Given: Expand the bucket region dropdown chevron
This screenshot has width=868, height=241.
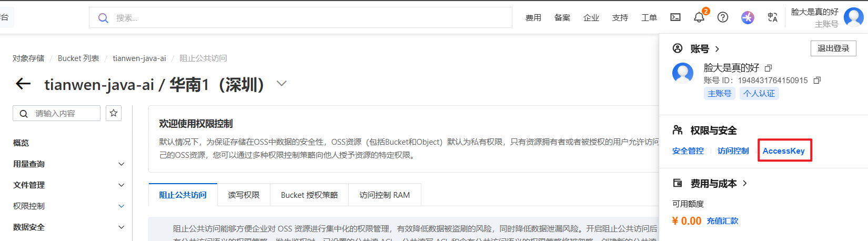Looking at the screenshot, I should tap(282, 83).
